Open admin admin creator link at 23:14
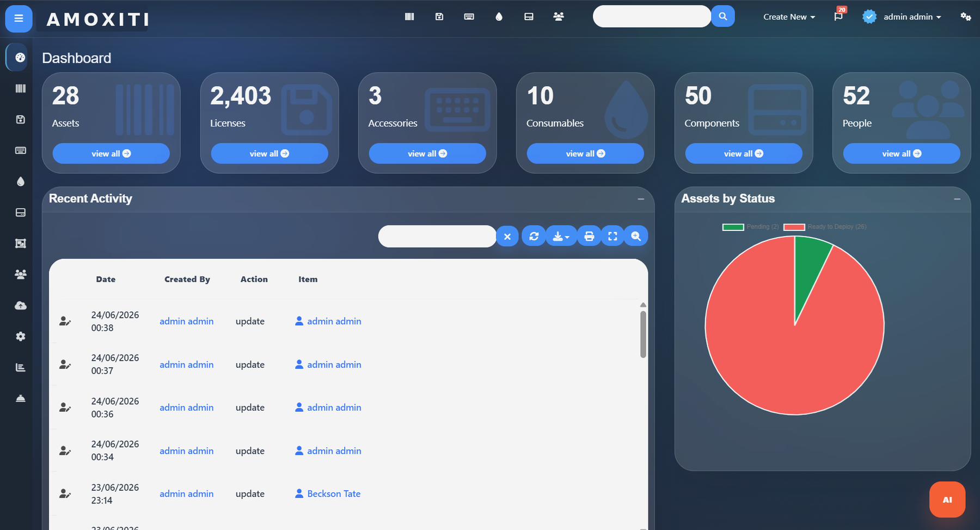The height and width of the screenshot is (530, 980). (186, 494)
